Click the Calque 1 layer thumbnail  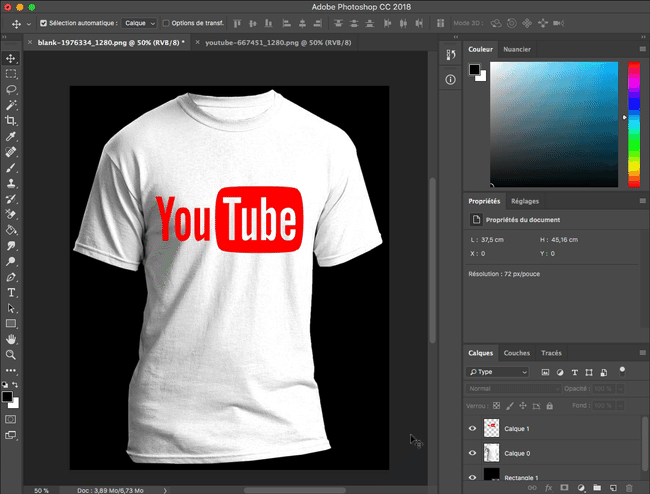tap(491, 428)
